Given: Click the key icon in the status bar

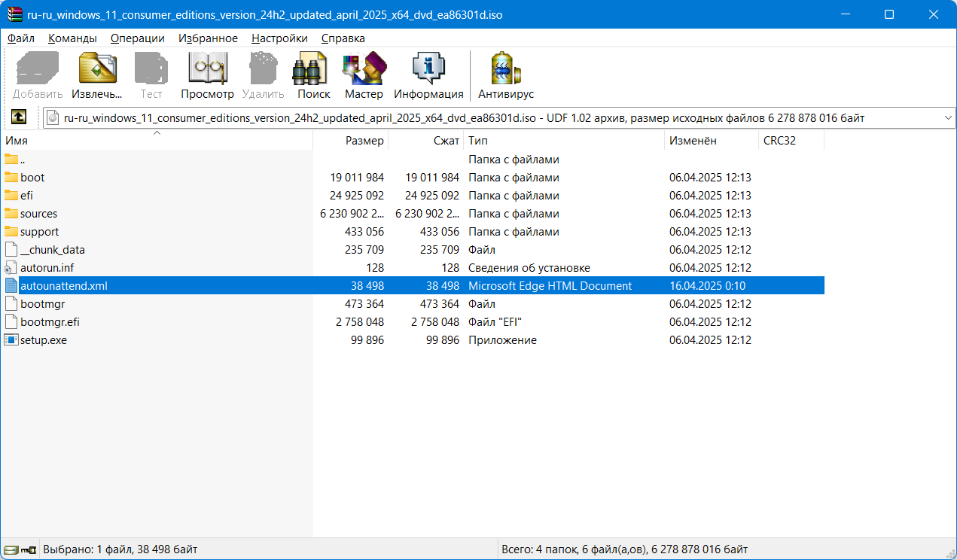Looking at the screenshot, I should tap(29, 550).
